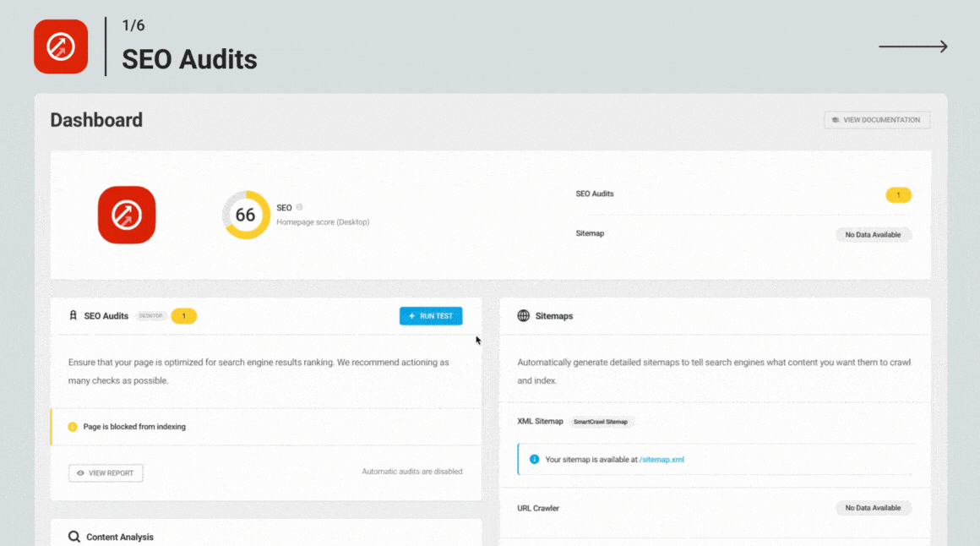Click No Data Available tag beside URL Crawler
This screenshot has width=980, height=546.
pyautogui.click(x=873, y=508)
